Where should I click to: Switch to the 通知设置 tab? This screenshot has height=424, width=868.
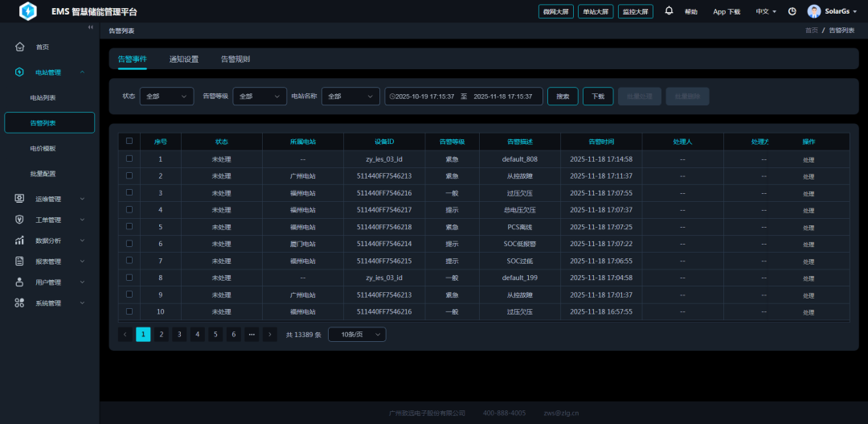pos(184,59)
